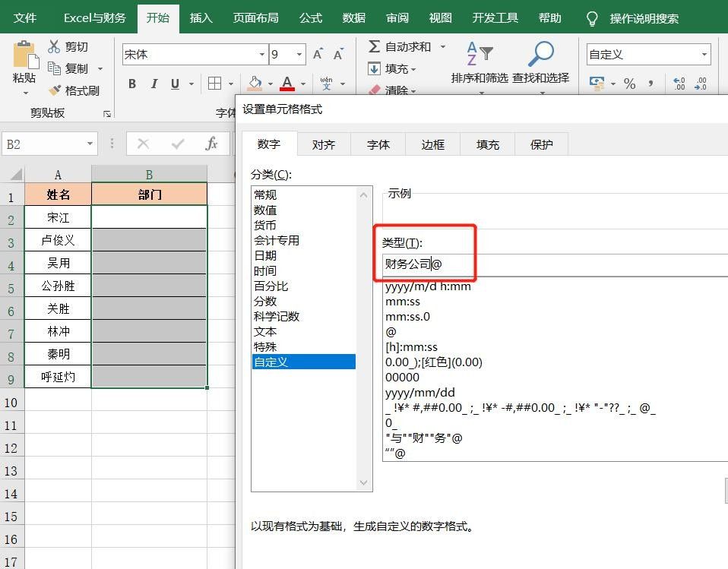Toggle underline formatting U button
The width and height of the screenshot is (728, 569).
tap(176, 84)
